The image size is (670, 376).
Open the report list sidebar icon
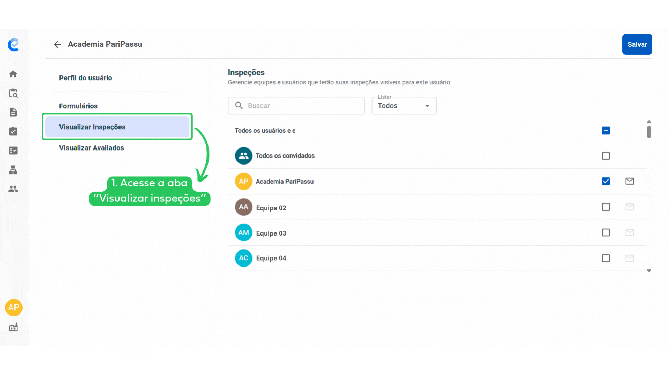click(13, 150)
